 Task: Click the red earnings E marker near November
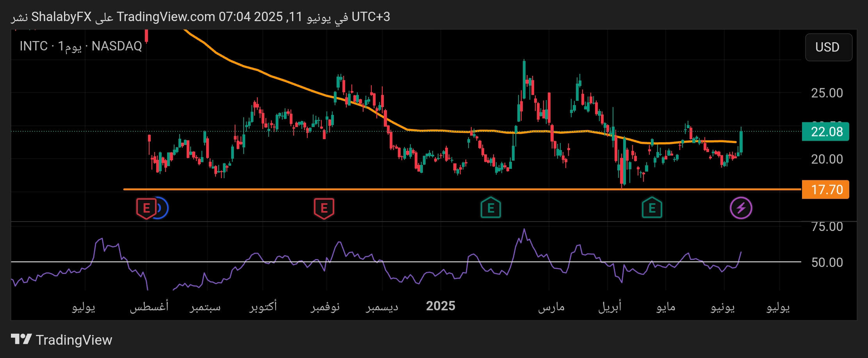pyautogui.click(x=324, y=208)
